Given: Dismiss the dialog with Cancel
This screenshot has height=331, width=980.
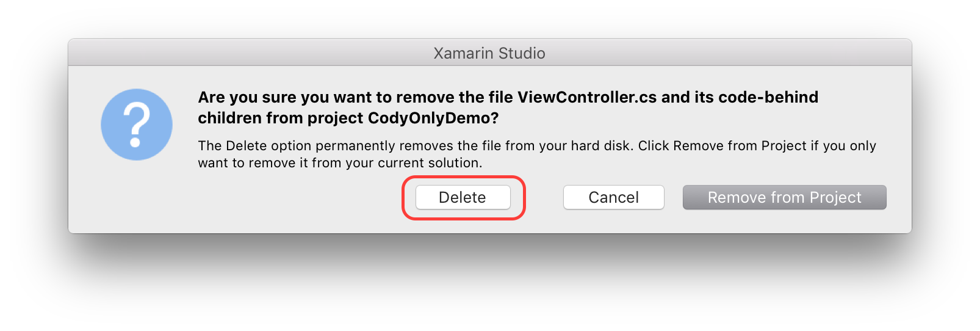Looking at the screenshot, I should pos(613,197).
